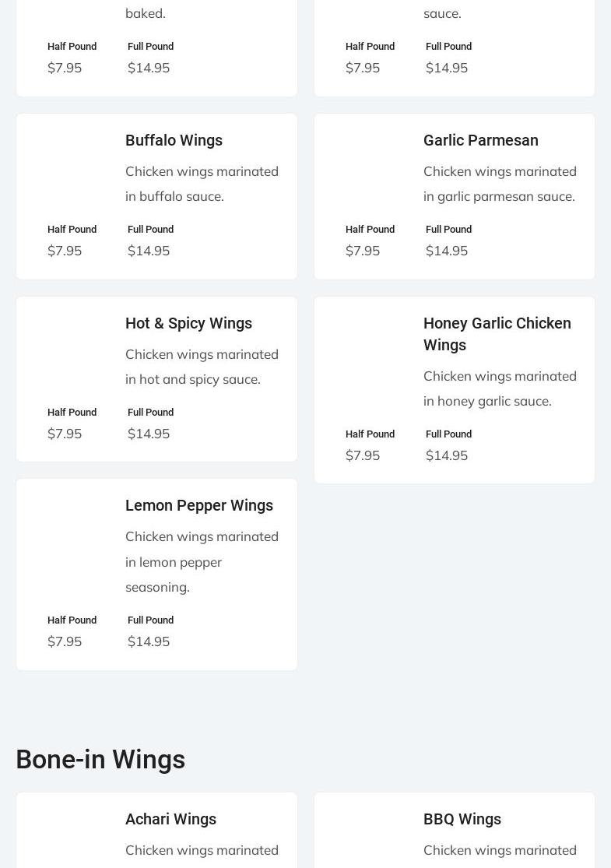Open the Achari Wings item
Image resolution: width=611 pixels, height=868 pixels.
pyautogui.click(x=170, y=819)
